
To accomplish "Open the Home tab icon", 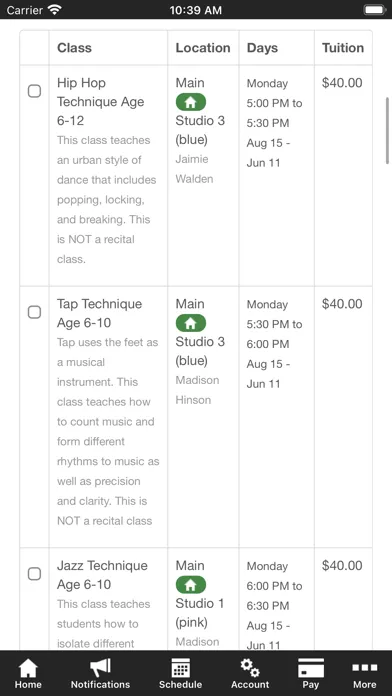I will (x=28, y=668).
